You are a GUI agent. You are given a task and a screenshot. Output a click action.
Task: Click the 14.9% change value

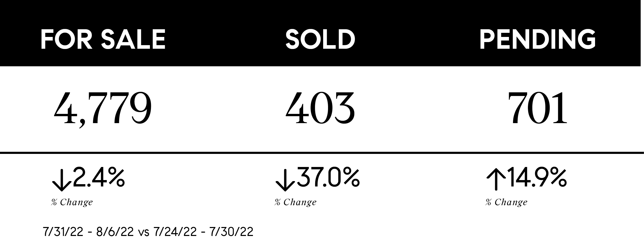pos(537,178)
